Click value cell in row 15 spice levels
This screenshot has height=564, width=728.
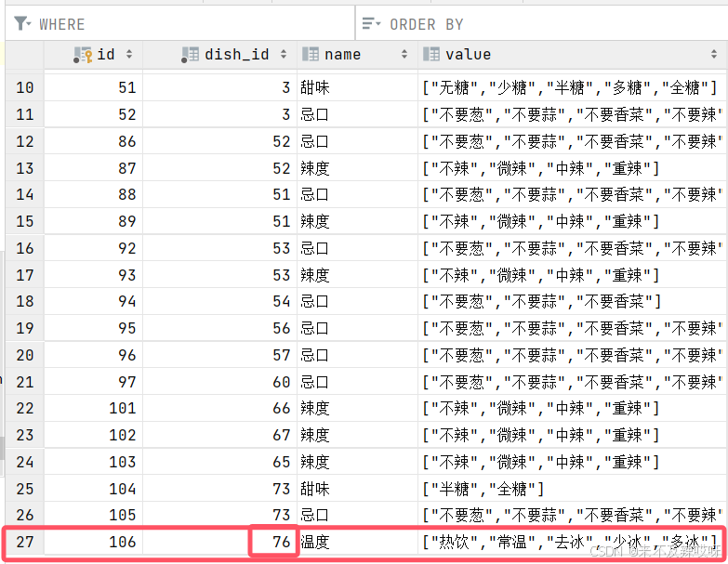tap(573, 221)
